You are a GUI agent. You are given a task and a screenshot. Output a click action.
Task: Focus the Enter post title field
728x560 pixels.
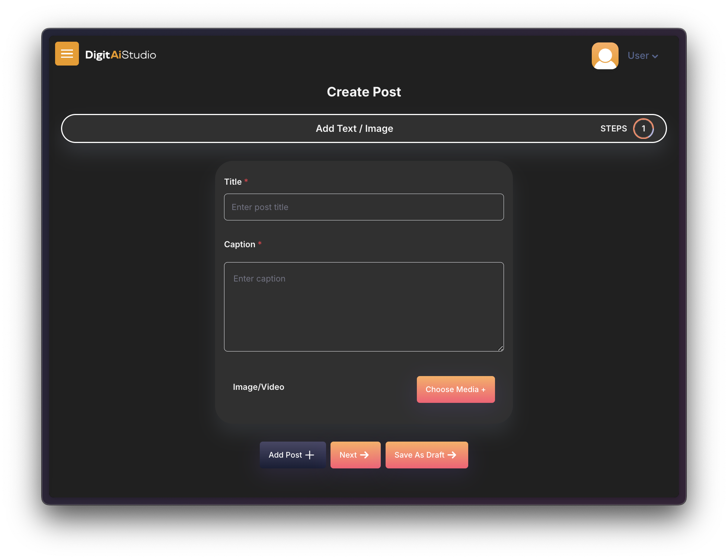[x=364, y=207]
